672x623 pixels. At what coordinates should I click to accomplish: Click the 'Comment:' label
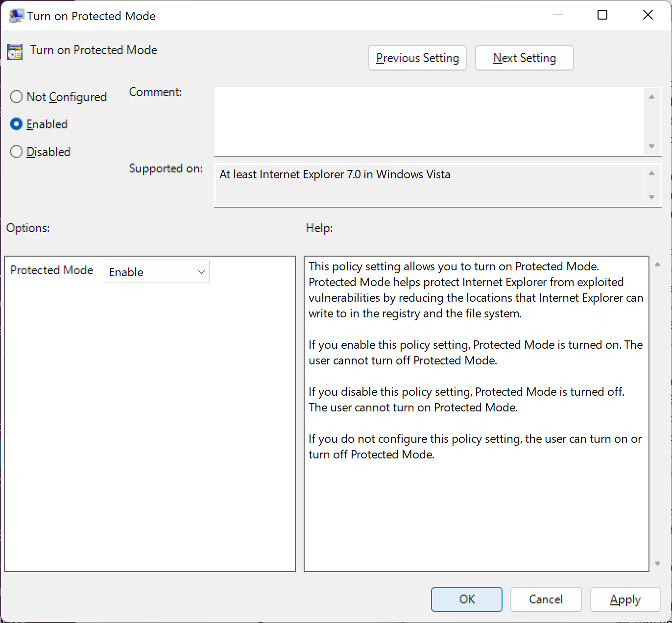[156, 92]
